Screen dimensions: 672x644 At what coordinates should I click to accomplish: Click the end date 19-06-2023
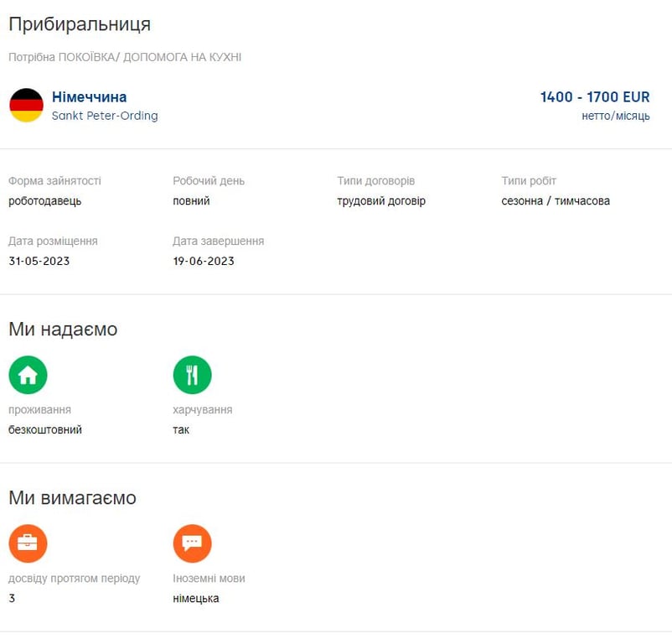tap(204, 261)
